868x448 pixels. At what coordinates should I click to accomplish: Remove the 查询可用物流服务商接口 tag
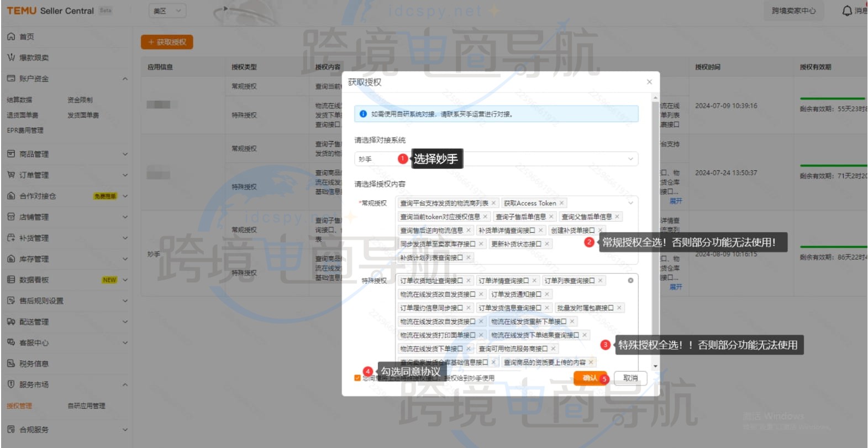(x=553, y=348)
